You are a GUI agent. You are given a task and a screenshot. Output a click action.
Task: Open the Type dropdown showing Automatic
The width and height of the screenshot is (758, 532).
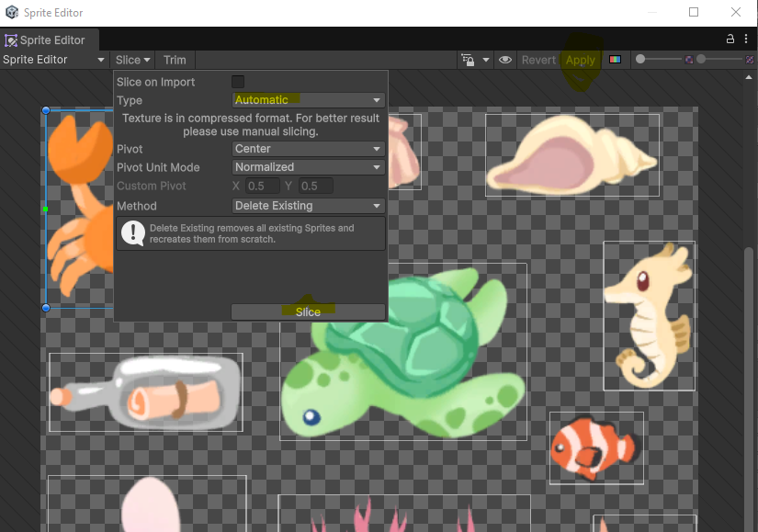tap(309, 100)
